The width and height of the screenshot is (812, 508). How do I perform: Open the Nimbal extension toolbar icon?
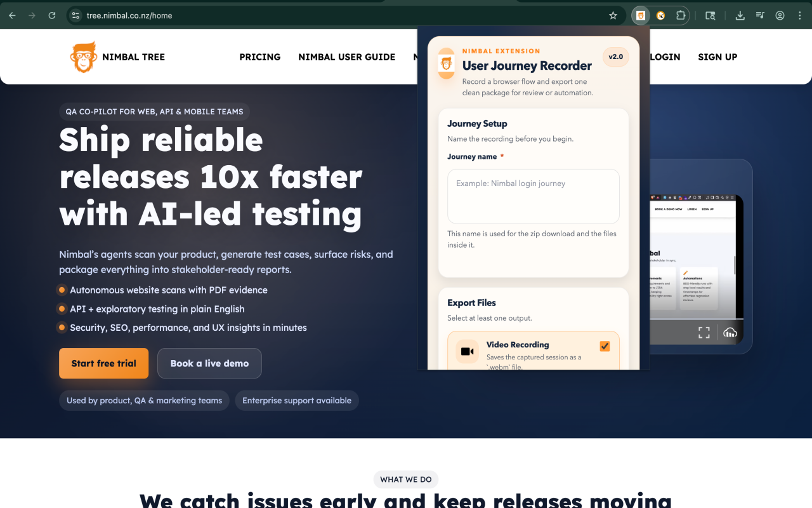point(641,16)
